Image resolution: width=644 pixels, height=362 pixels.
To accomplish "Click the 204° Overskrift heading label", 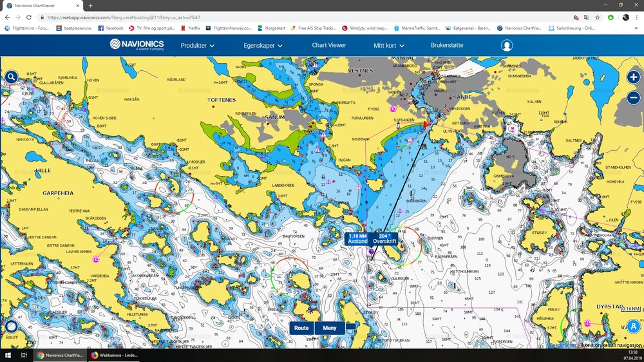I will click(384, 239).
